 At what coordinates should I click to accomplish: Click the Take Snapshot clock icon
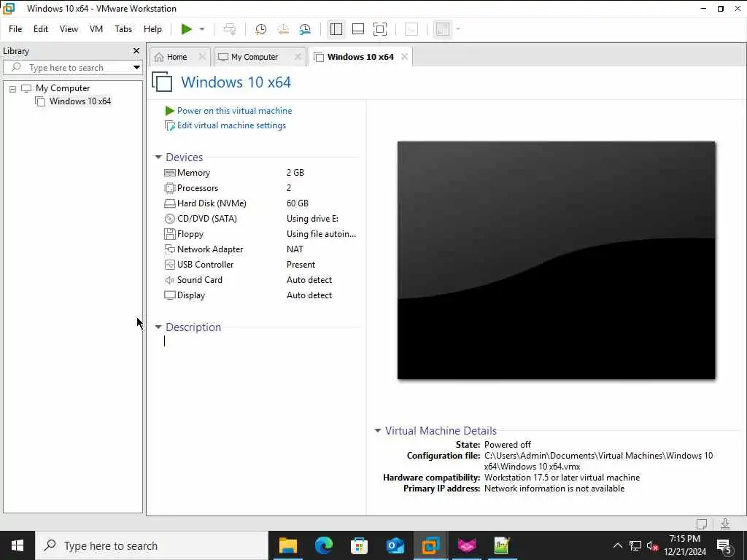(260, 29)
